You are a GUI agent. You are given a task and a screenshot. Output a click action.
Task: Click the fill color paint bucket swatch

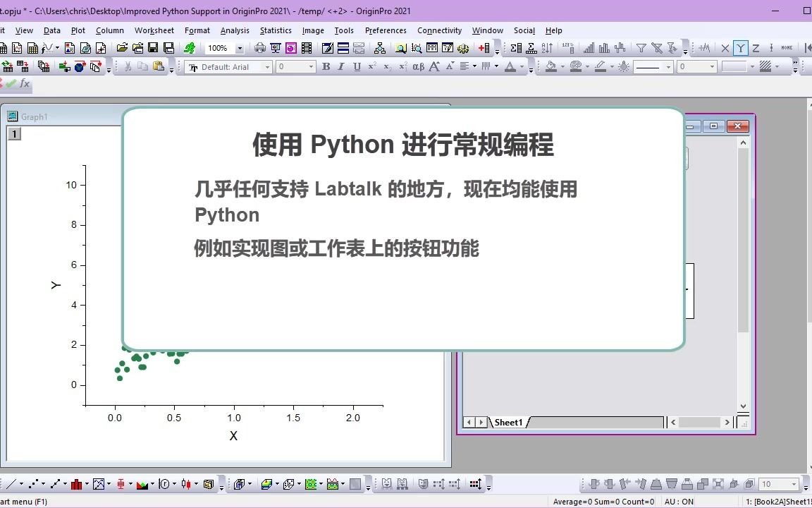coord(551,66)
